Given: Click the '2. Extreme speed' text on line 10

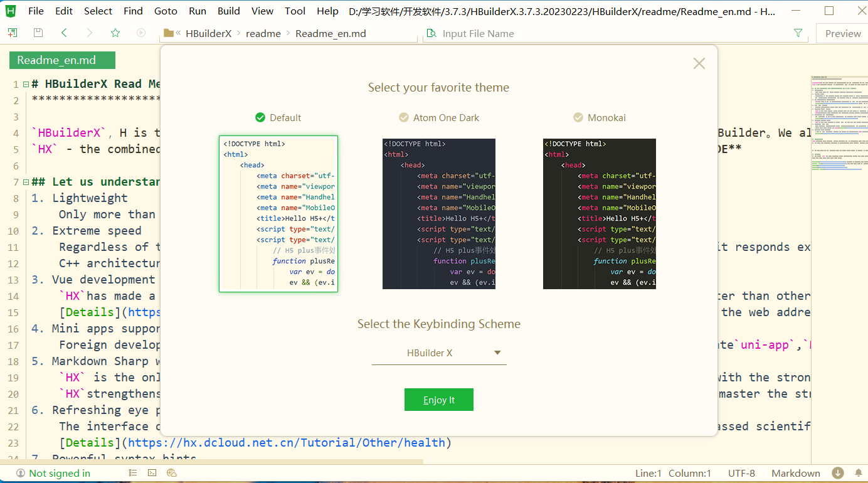Looking at the screenshot, I should tap(87, 231).
